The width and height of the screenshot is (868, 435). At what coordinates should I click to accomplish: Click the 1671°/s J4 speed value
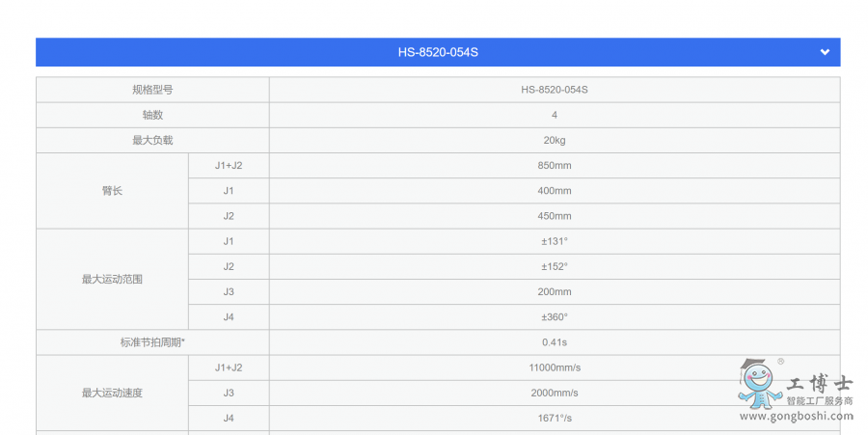tap(554, 418)
